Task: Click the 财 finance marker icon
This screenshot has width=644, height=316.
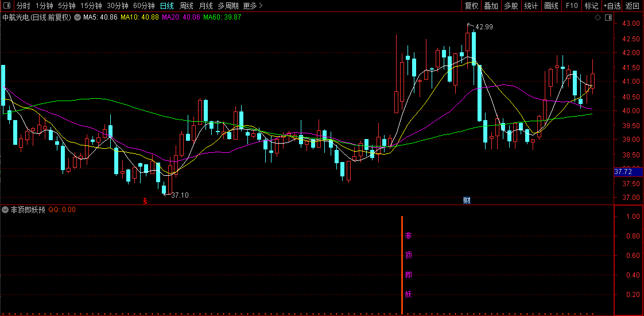Action: (467, 201)
